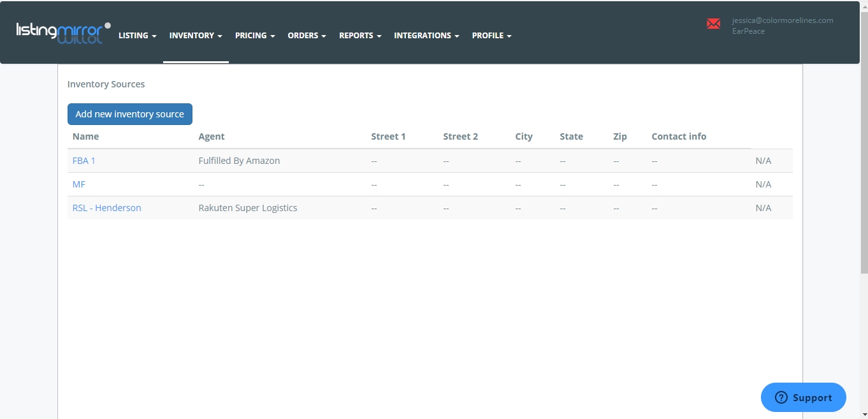Click the page vertical scrollbar
The height and width of the screenshot is (419, 868).
[x=864, y=191]
